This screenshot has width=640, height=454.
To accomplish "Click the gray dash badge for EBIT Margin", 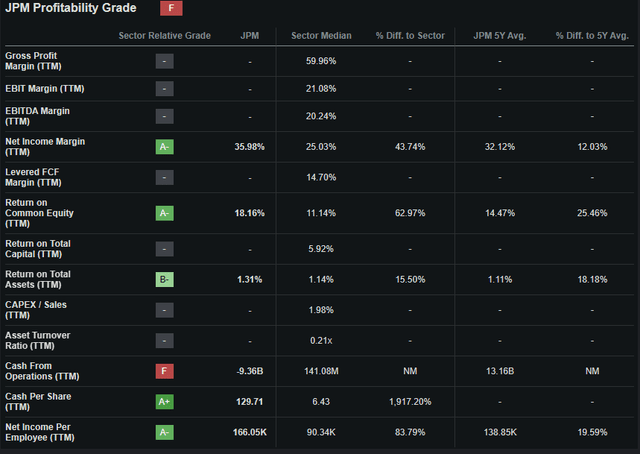I will tap(164, 89).
